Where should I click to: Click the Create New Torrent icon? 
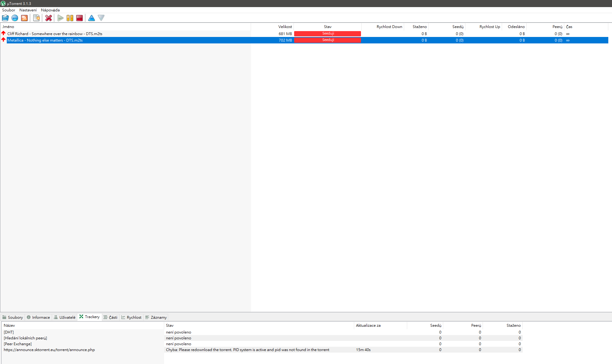tap(36, 18)
